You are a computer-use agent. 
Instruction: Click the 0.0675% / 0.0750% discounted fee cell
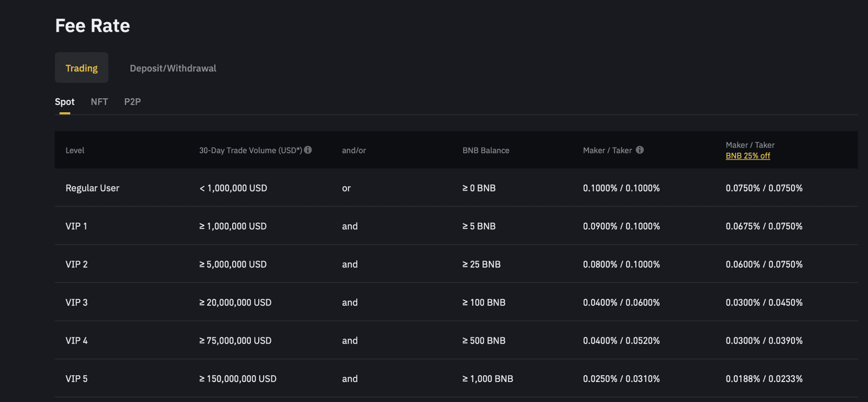click(764, 226)
